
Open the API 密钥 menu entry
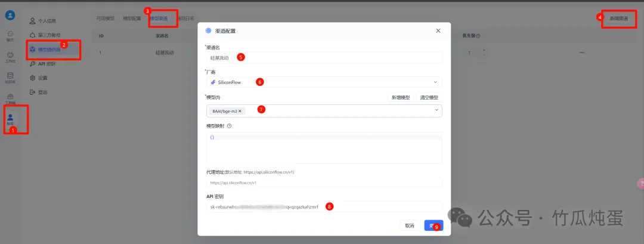coord(43,64)
